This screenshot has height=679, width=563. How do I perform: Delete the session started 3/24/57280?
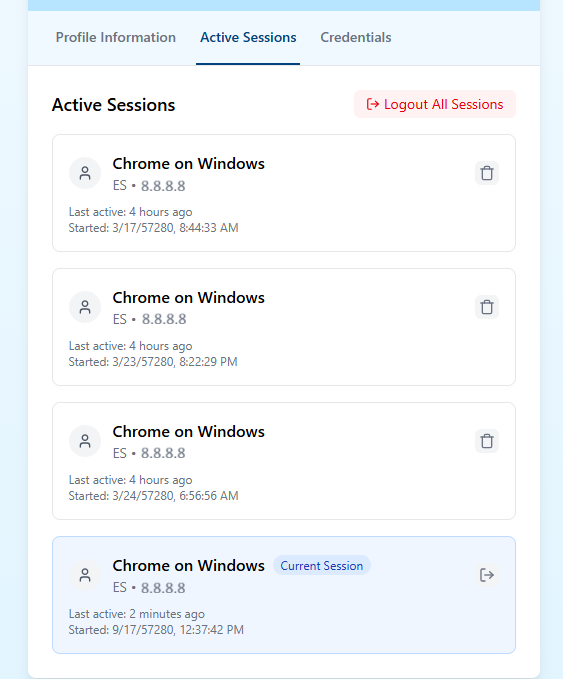(x=487, y=441)
